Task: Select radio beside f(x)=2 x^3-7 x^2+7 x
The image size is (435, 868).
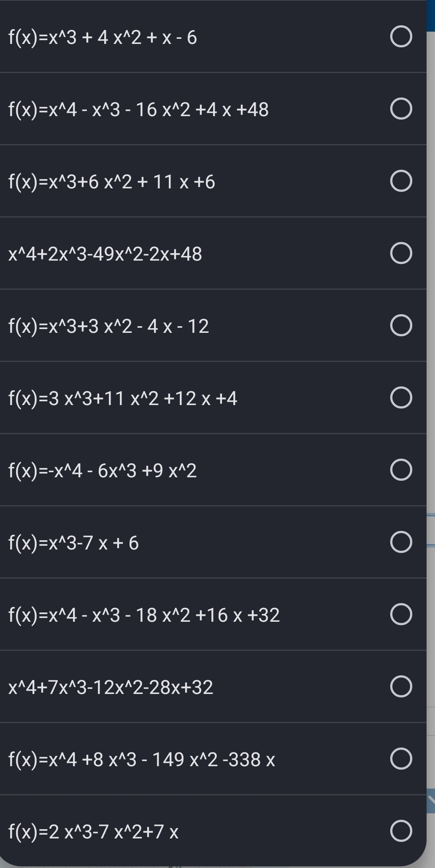Action: pos(401,831)
